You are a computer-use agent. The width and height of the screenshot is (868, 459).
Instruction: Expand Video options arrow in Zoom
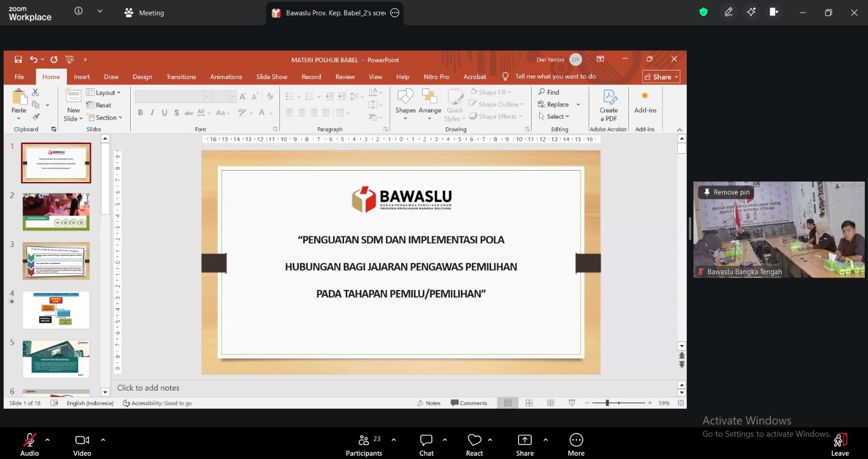point(103,439)
